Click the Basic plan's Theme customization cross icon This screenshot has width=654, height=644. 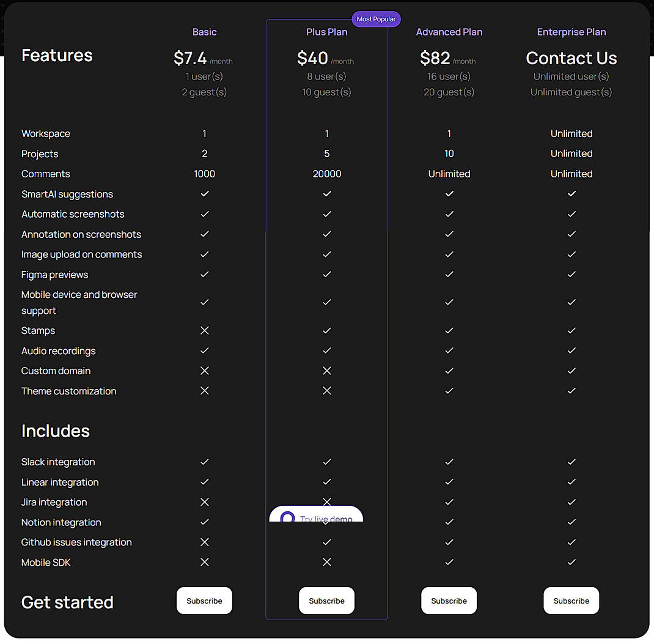click(x=204, y=391)
